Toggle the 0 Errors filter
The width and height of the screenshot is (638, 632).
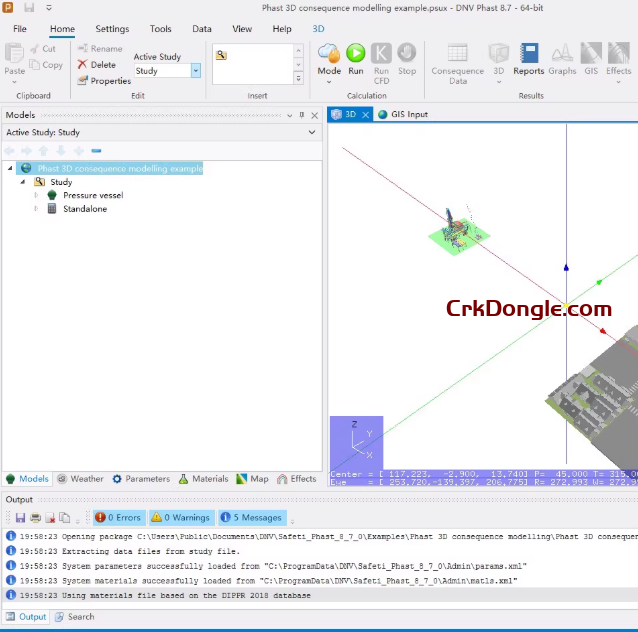pyautogui.click(x=119, y=518)
